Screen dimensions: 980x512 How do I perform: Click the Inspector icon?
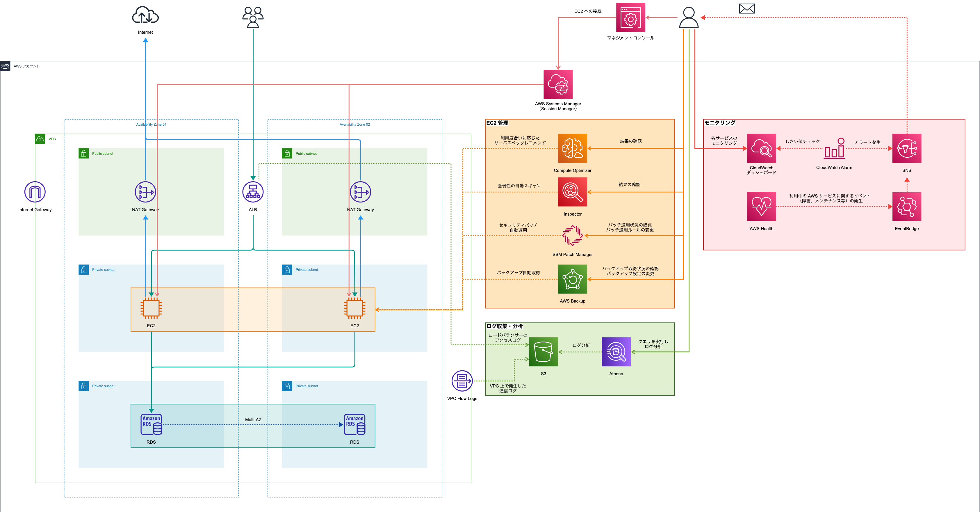coord(572,192)
